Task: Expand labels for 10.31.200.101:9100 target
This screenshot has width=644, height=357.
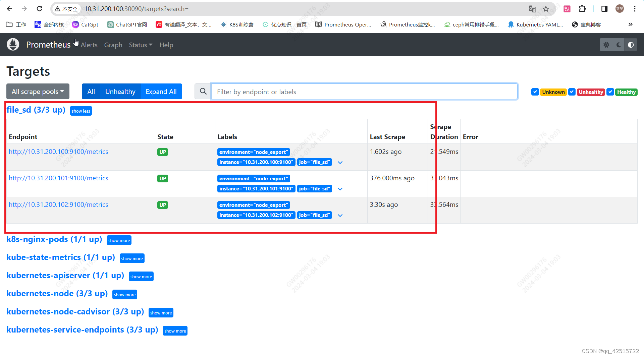Action: point(340,189)
